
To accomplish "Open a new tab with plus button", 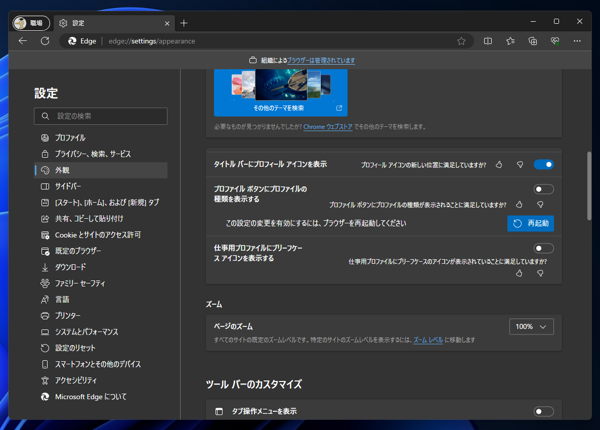I will click(184, 22).
